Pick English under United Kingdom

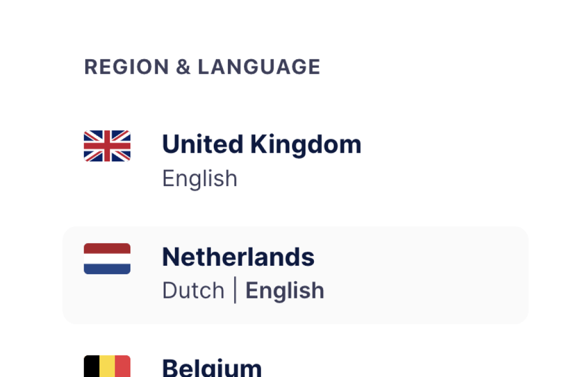200,179
